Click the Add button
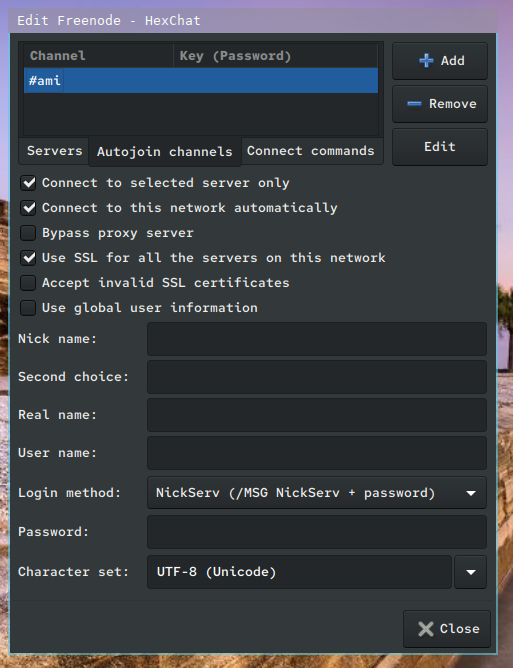 click(x=440, y=61)
